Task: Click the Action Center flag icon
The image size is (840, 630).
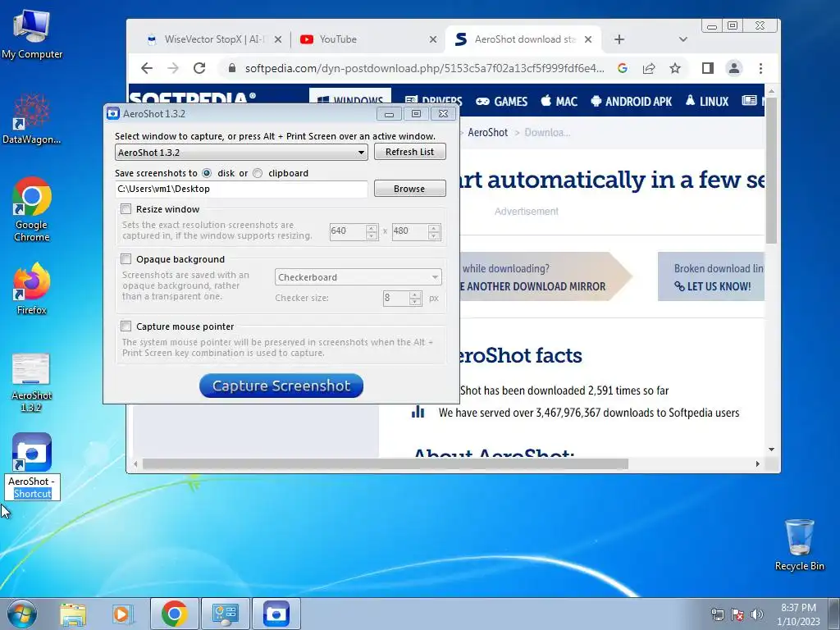Action: (737, 614)
